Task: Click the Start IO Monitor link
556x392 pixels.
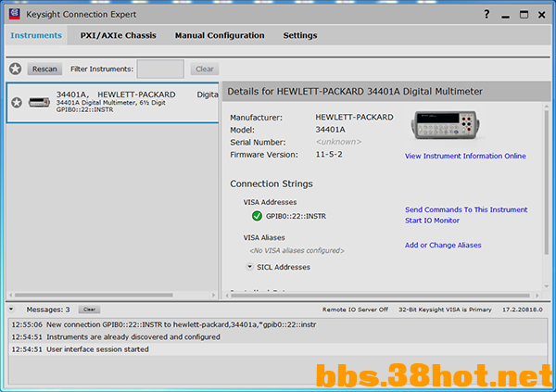Action: pyautogui.click(x=432, y=221)
